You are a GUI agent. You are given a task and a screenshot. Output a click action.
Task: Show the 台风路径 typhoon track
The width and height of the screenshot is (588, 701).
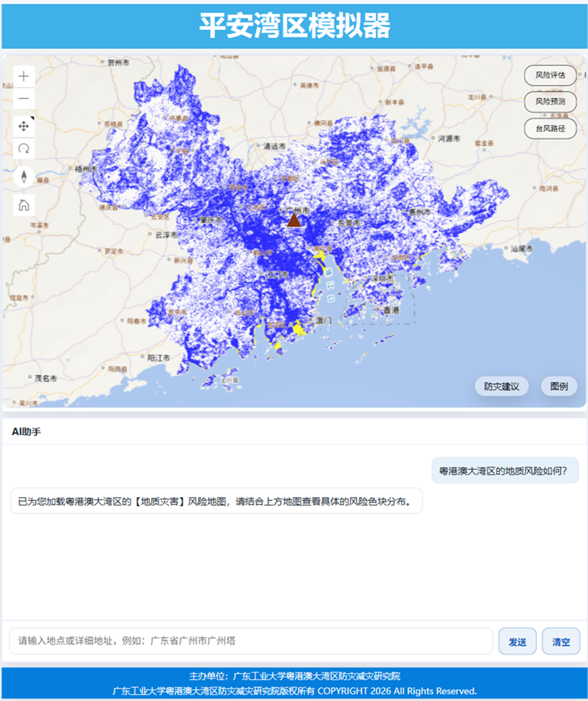tap(550, 128)
